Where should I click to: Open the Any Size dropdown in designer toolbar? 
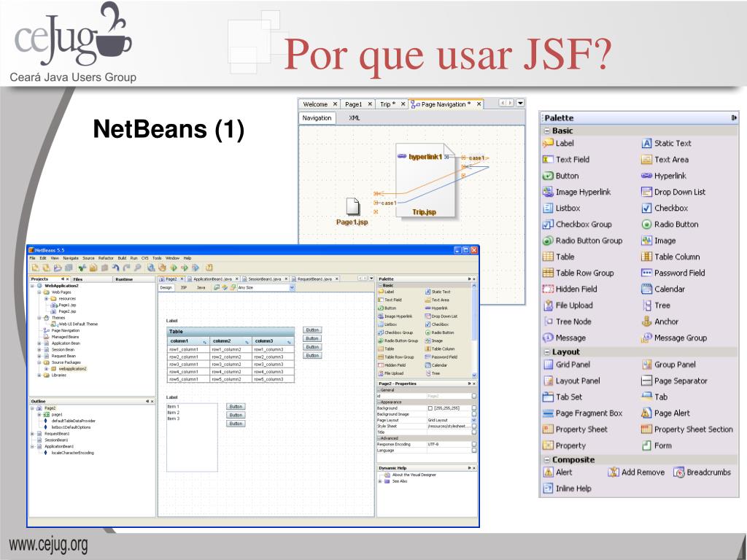(292, 287)
